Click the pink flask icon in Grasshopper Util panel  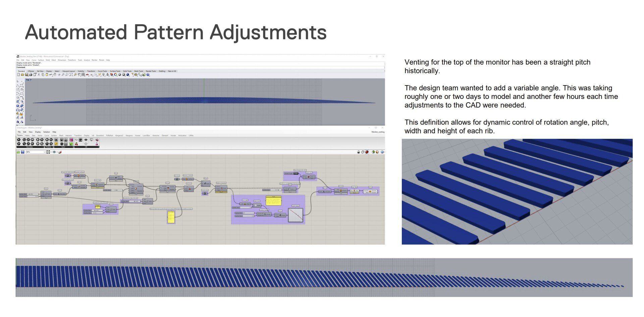[x=97, y=144]
